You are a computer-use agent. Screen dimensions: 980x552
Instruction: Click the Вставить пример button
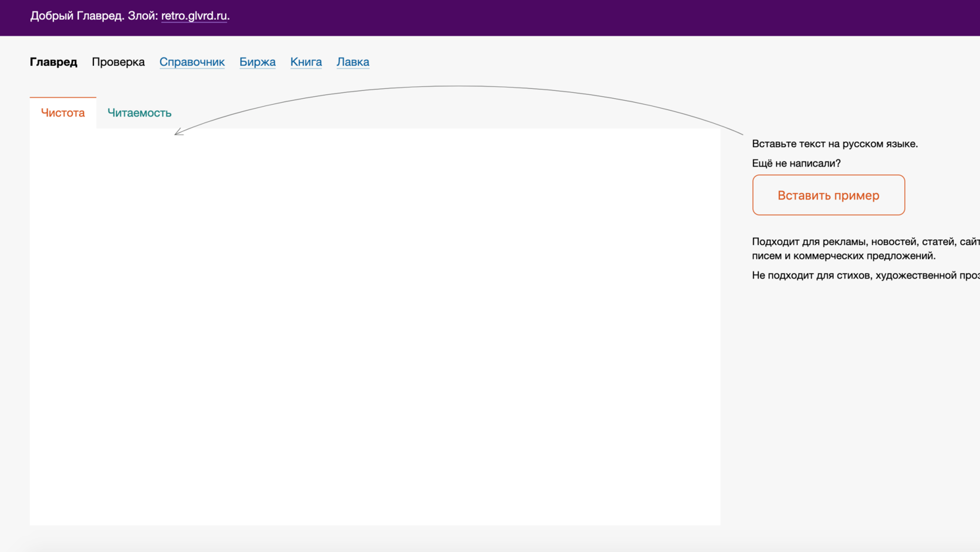click(x=829, y=195)
